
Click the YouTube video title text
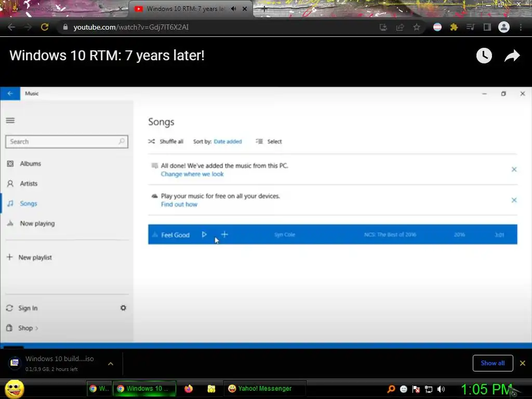[107, 55]
